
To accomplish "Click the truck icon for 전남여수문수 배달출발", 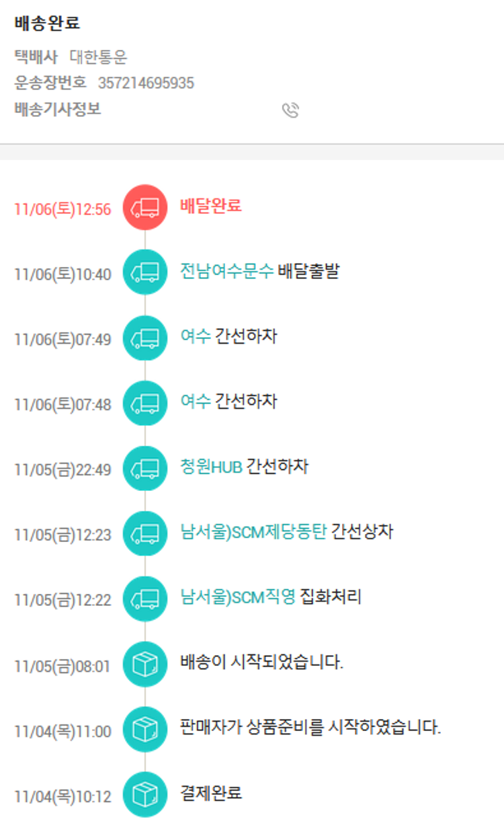I will pyautogui.click(x=144, y=272).
